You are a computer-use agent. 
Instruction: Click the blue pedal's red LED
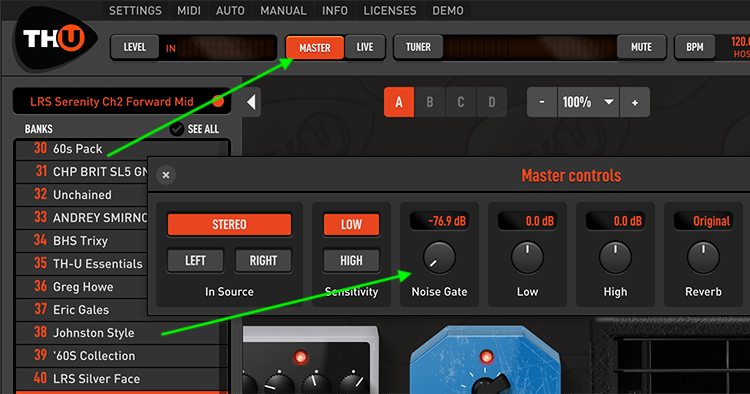[486, 357]
